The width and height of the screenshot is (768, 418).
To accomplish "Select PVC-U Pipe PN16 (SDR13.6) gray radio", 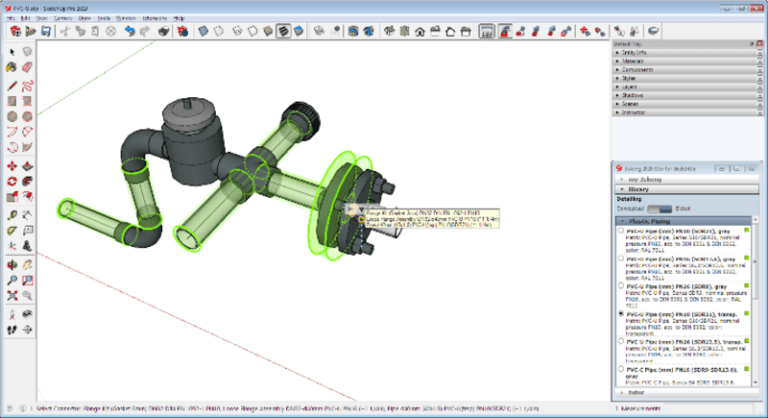I will [x=621, y=258].
